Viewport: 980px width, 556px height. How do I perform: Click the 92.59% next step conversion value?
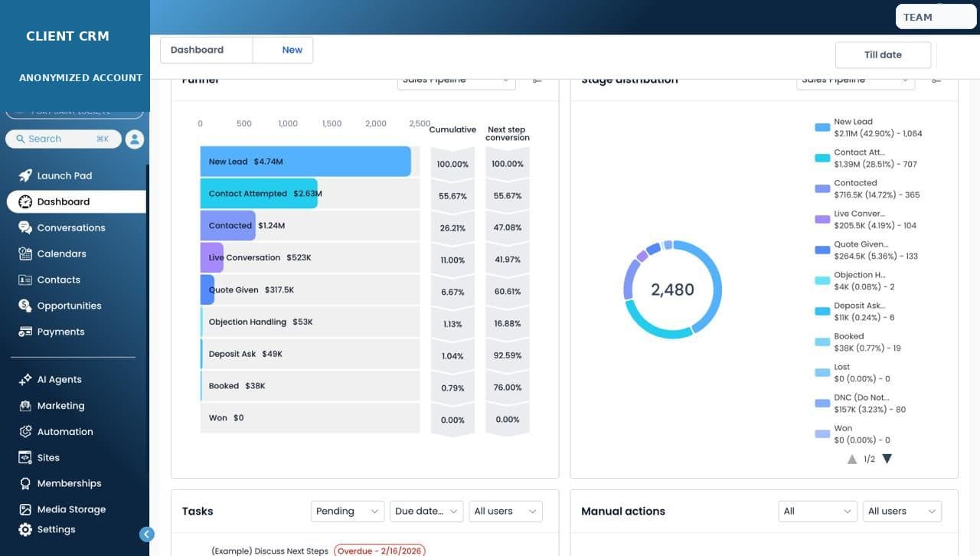(x=508, y=355)
